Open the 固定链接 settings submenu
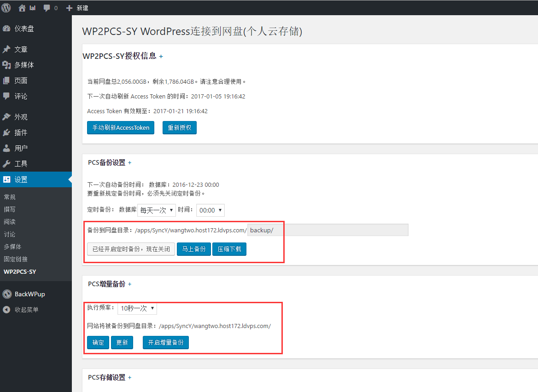 pos(16,259)
